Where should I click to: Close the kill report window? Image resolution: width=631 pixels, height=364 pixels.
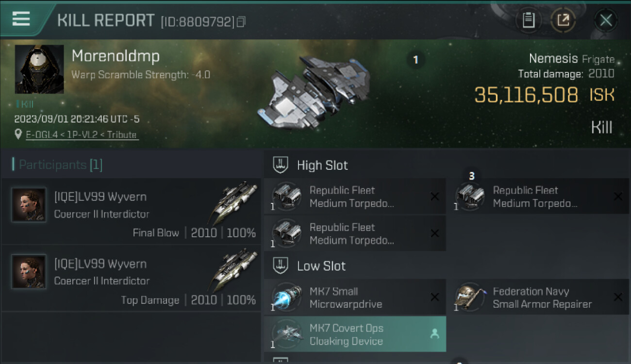(x=606, y=20)
